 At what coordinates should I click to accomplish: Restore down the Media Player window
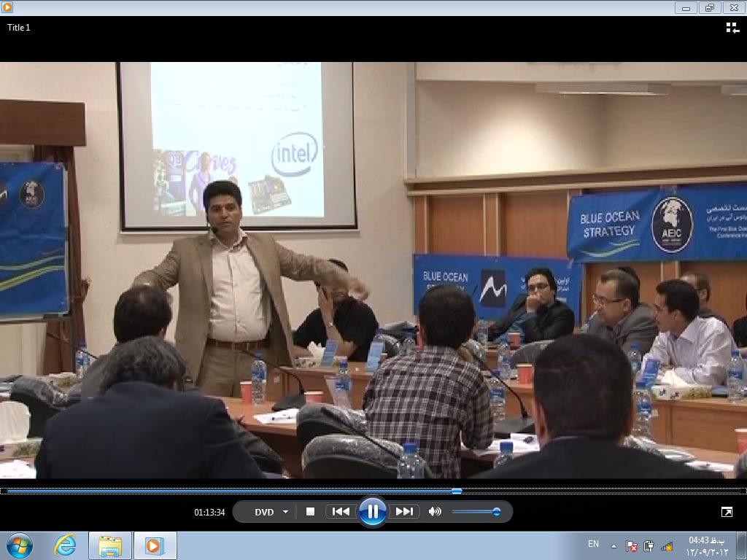710,7
